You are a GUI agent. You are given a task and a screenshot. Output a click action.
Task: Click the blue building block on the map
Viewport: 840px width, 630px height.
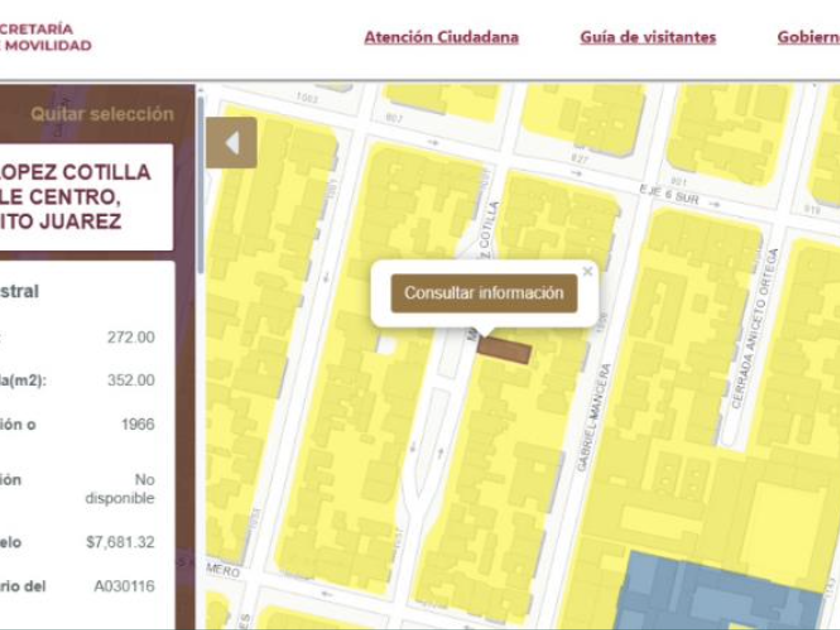(718, 592)
